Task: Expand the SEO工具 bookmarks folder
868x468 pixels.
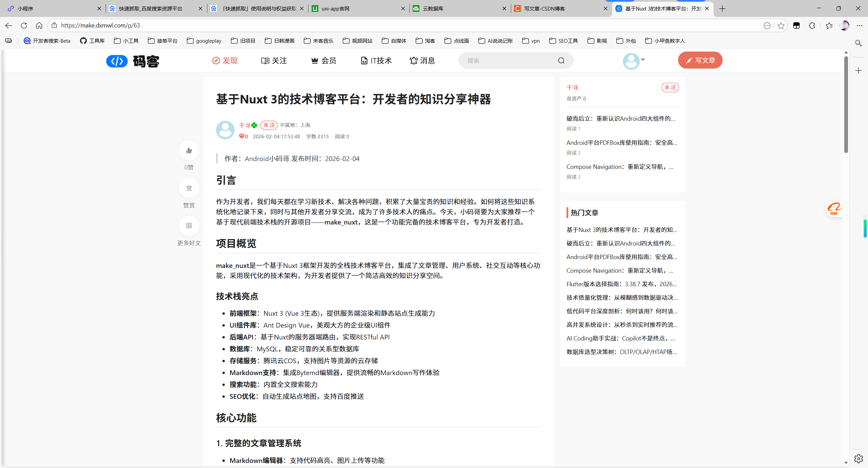Action: [x=564, y=41]
